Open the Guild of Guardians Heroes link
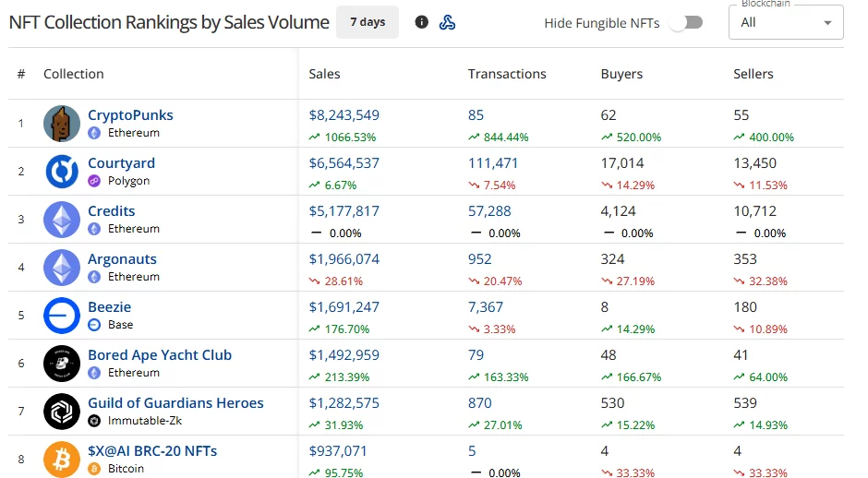868x478 pixels. point(176,402)
